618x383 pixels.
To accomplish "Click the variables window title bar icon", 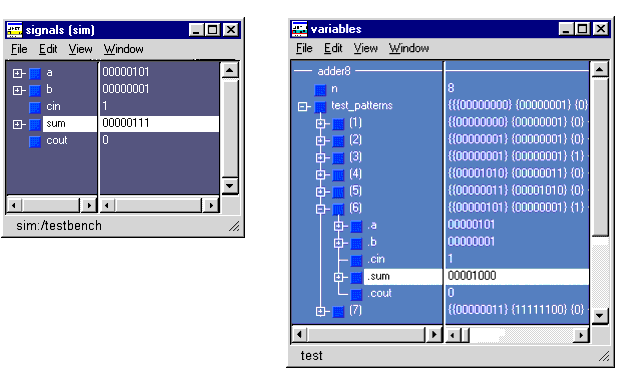I will (300, 29).
